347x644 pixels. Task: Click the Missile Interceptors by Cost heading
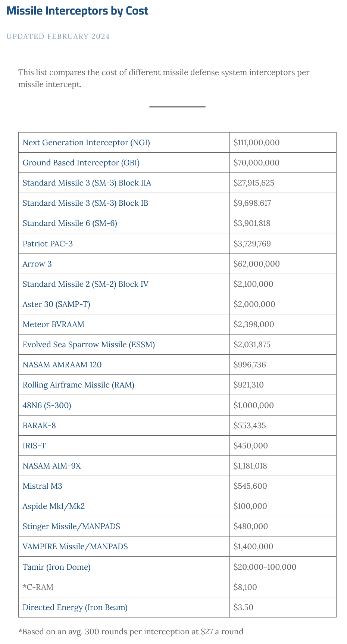click(x=78, y=11)
